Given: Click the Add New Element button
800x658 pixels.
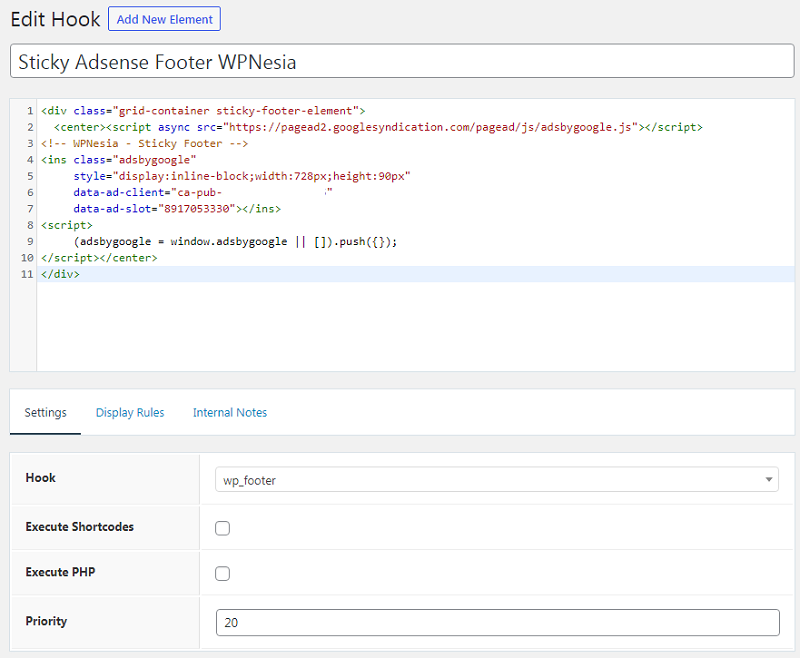Looking at the screenshot, I should coord(164,19).
